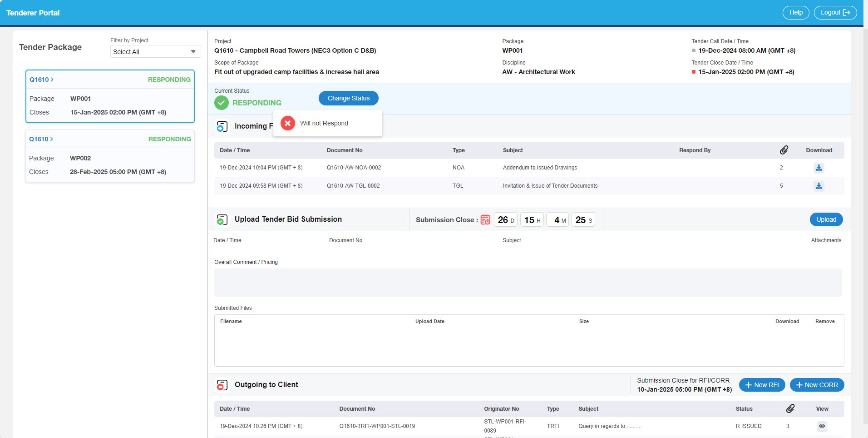Image resolution: width=868 pixels, height=438 pixels.
Task: Click the Tenderer Portal title
Action: tap(33, 13)
